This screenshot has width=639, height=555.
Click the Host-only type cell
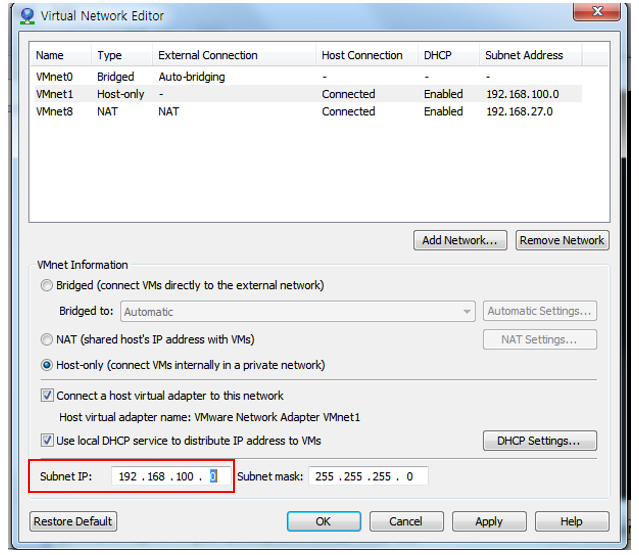click(x=121, y=95)
